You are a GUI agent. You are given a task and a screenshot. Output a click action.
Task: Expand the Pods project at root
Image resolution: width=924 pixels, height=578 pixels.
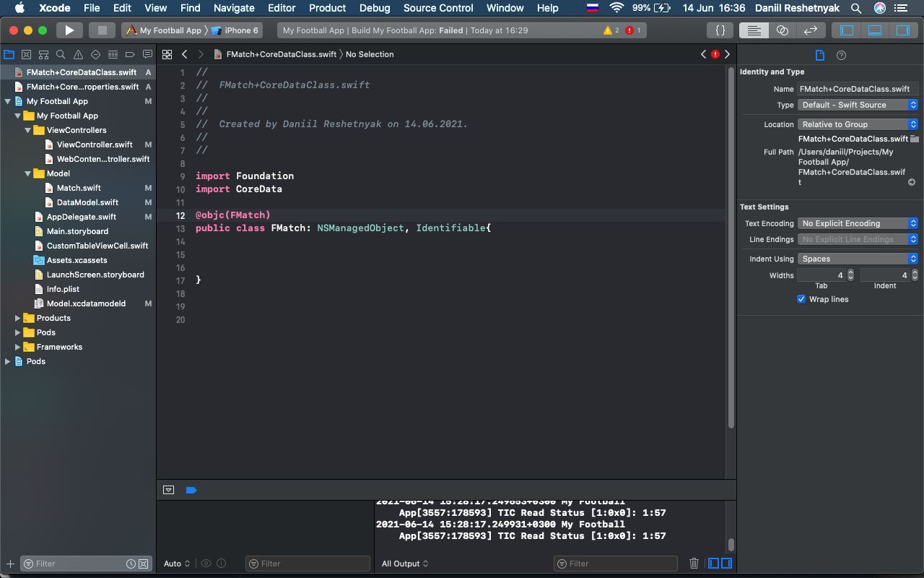(8, 361)
